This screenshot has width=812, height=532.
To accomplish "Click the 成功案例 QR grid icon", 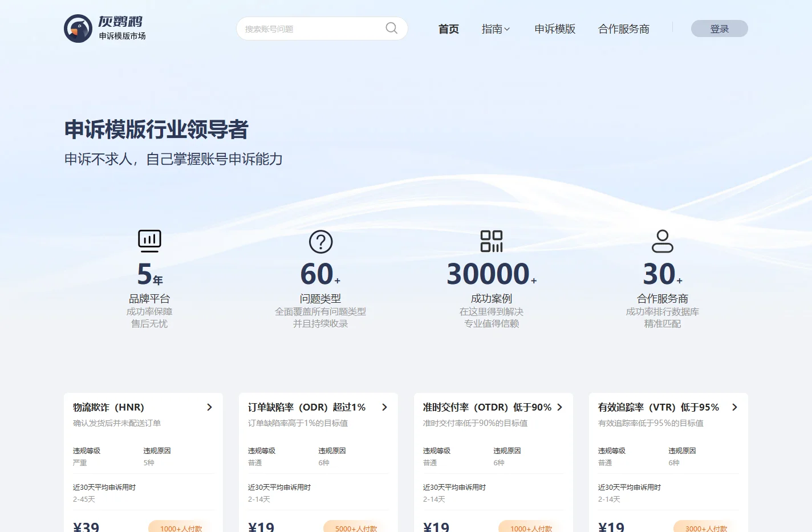I will click(x=492, y=241).
